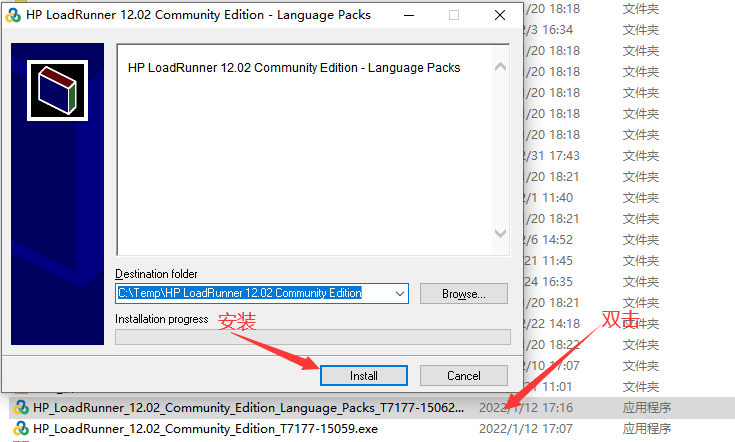This screenshot has height=442, width=735.
Task: Select the Language_Packs_T7177-15062 exe file in Explorer
Action: (248, 408)
